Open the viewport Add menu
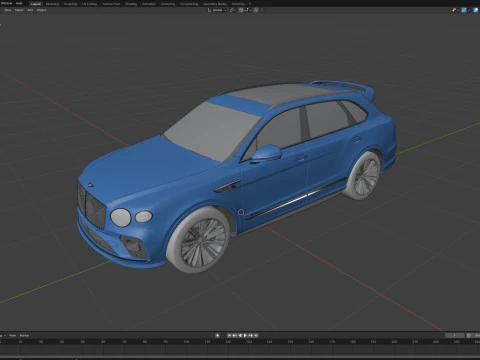This screenshot has width=480, height=360. tap(30, 10)
